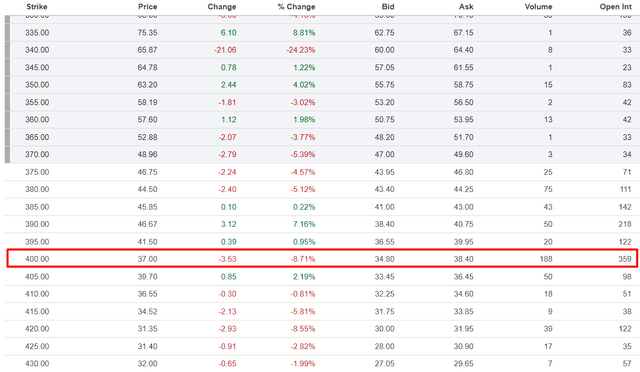The image size is (640, 372).
Task: Click the 56.50 ask value
Action: [x=463, y=102]
